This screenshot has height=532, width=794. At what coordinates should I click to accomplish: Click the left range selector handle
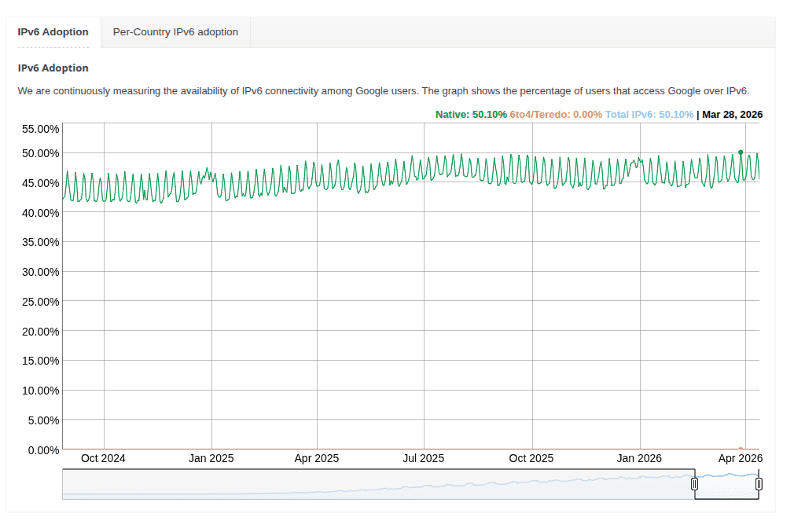pos(695,485)
